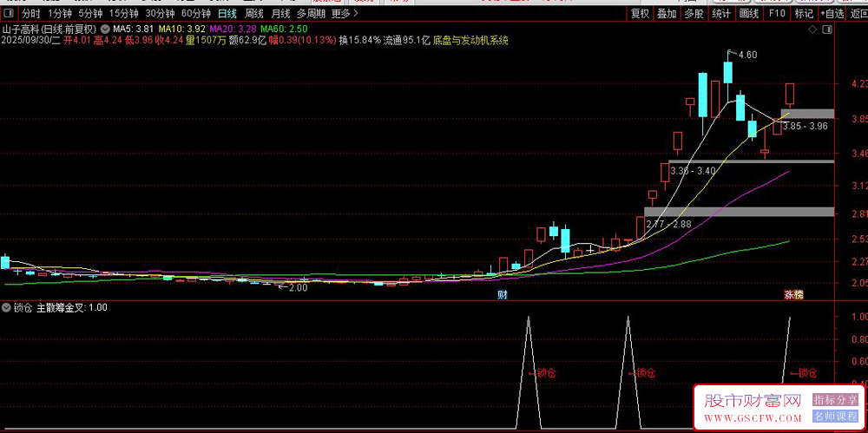Click the 换15.84% turnover value
Viewport: 868px width, 433px height.
click(360, 40)
